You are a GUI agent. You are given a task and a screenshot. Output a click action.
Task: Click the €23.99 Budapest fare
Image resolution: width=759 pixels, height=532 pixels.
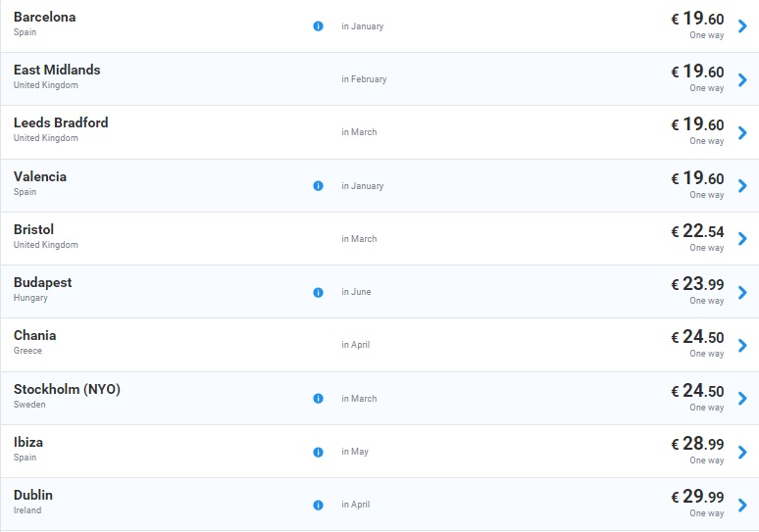coord(697,284)
